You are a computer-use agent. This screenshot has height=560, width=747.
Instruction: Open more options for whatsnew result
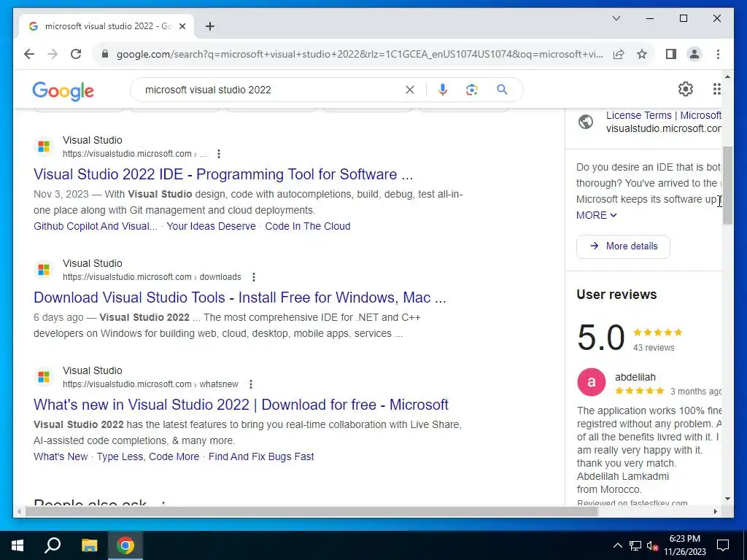[x=251, y=384]
